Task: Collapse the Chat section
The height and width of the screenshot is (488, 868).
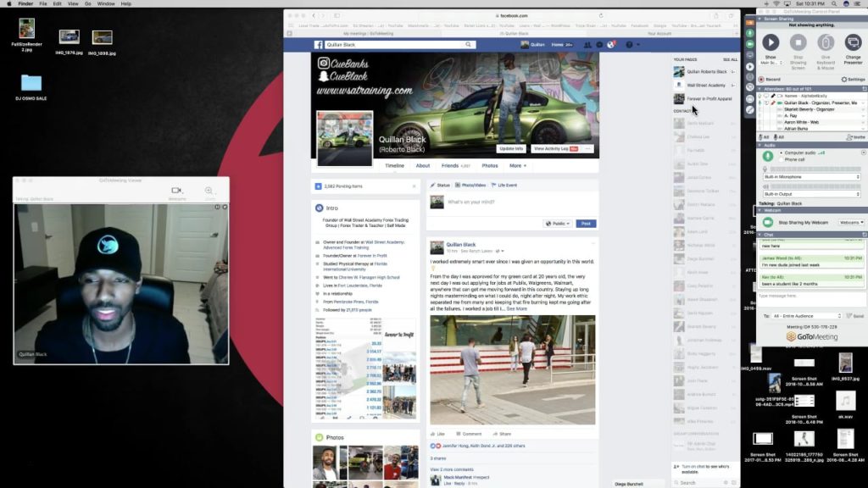Action: [x=759, y=235]
